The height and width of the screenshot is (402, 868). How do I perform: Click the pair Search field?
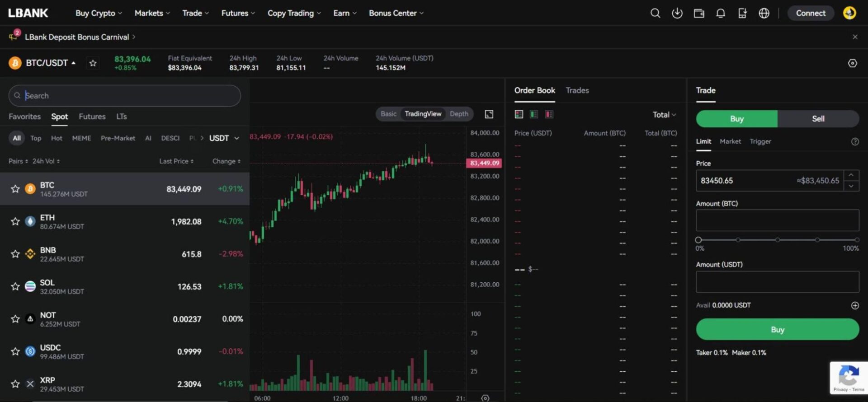coord(125,96)
